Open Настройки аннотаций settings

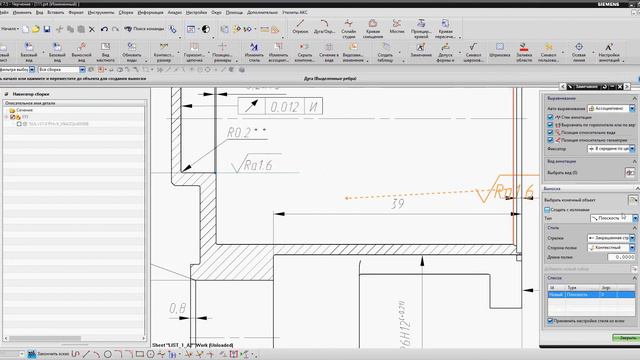609,52
